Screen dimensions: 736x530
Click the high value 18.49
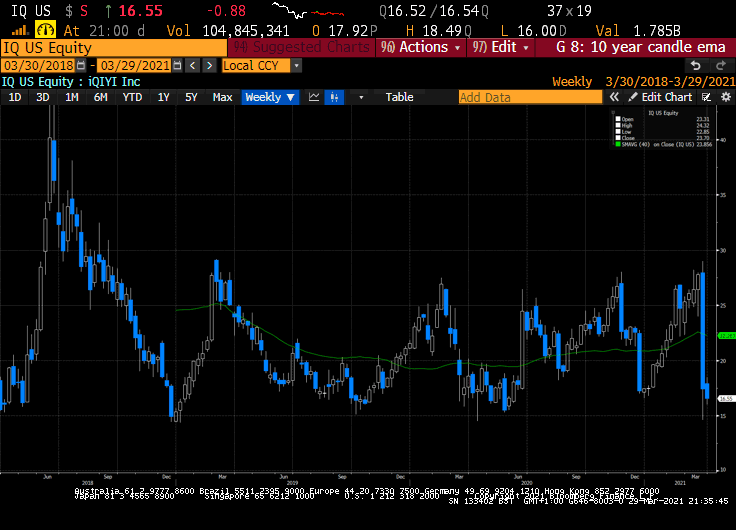[442, 31]
